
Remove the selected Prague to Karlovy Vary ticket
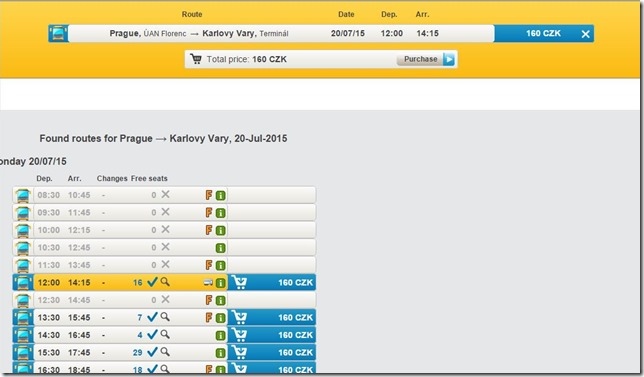(585, 34)
